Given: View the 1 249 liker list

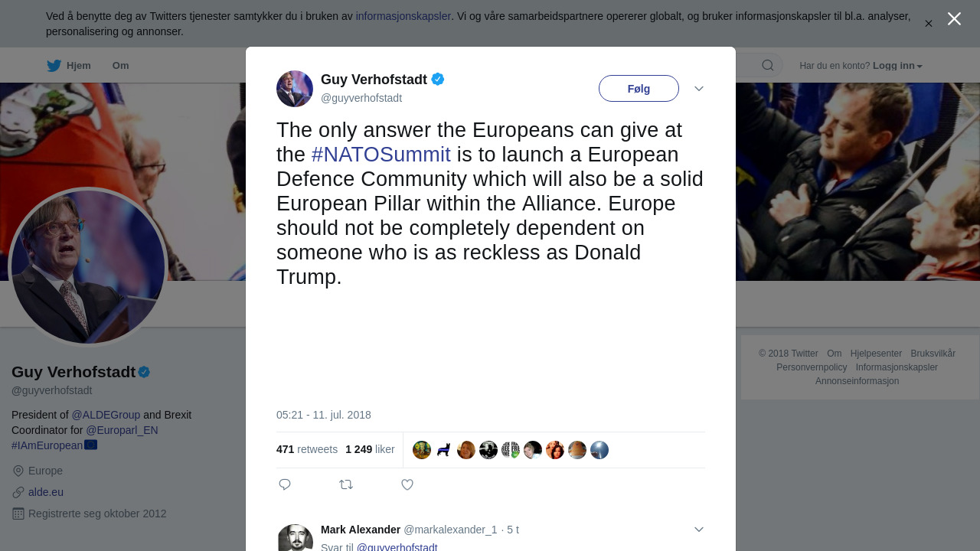Looking at the screenshot, I should (370, 449).
